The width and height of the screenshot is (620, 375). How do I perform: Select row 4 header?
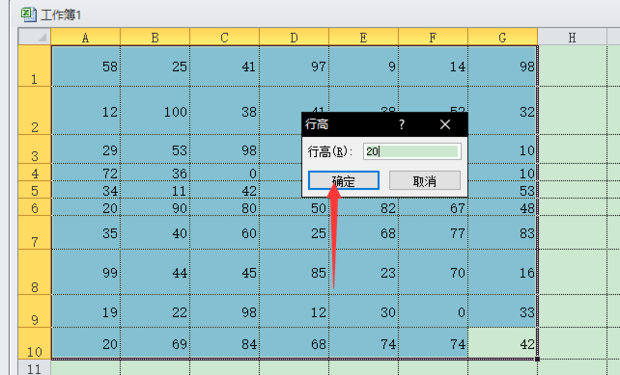(x=35, y=172)
